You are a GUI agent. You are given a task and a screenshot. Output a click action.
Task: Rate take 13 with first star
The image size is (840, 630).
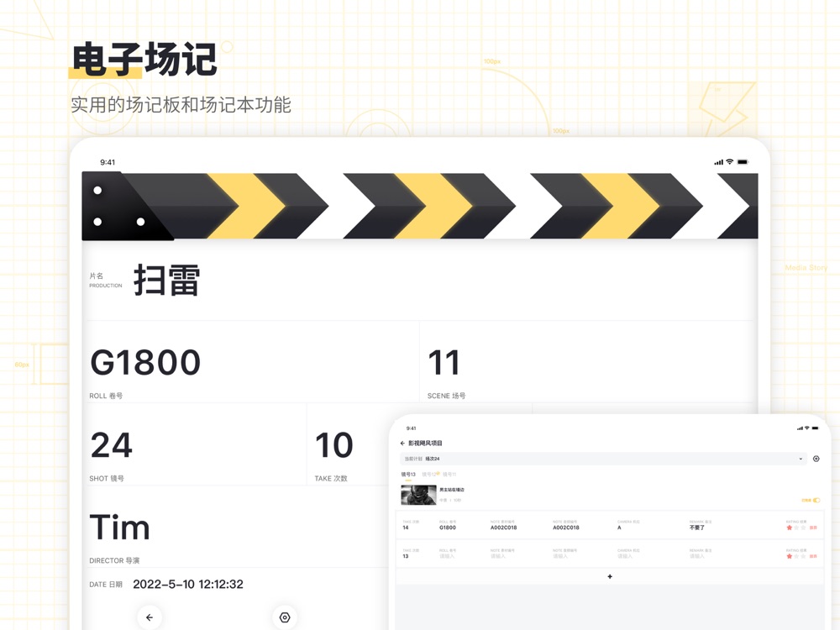pyautogui.click(x=789, y=556)
